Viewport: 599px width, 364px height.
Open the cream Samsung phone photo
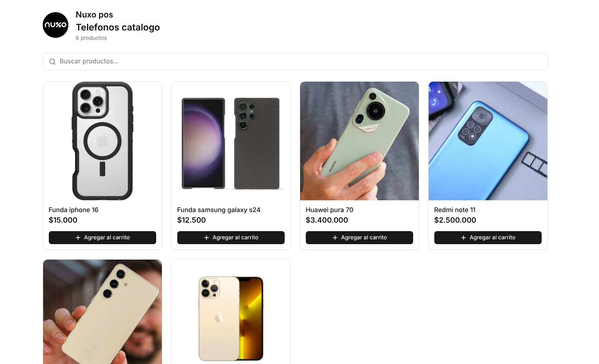pyautogui.click(x=102, y=312)
